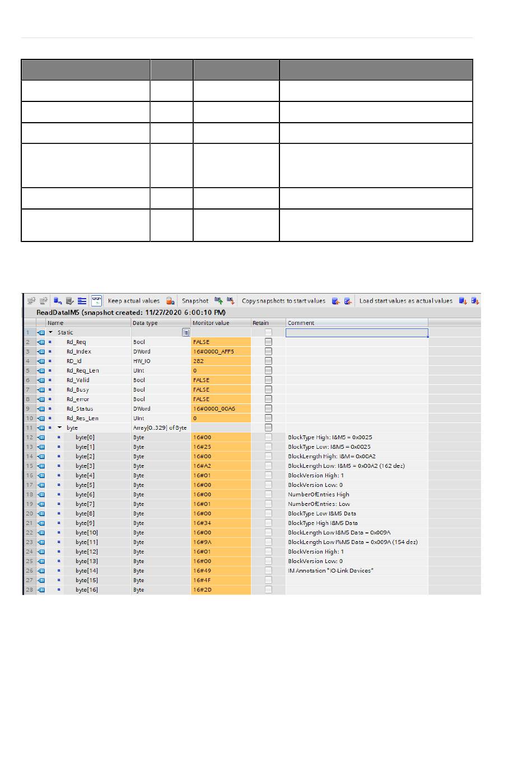Screen dimensions: 532x767
Task: Click the Monitor value column header
Action: [221, 323]
